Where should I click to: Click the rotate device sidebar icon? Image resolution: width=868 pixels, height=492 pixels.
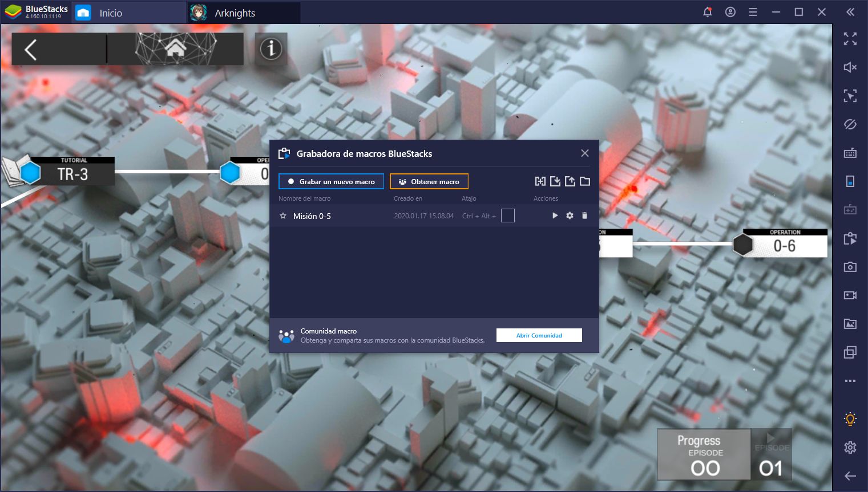tap(850, 181)
